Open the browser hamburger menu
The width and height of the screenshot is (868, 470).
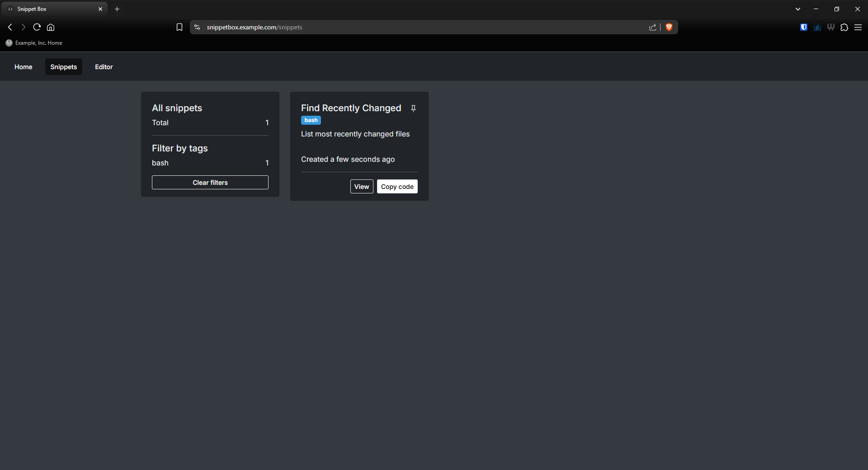[x=858, y=27]
